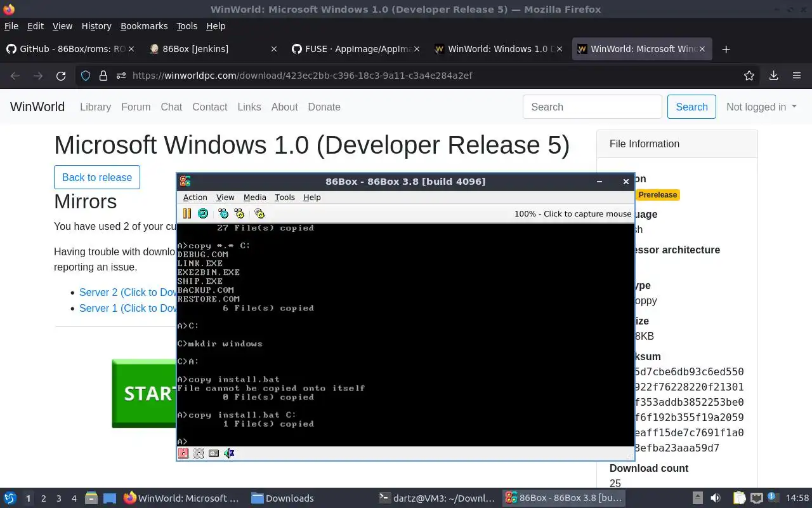Switch to workspace 3 on taskbar
Viewport: 812px width, 508px height.
[59, 498]
